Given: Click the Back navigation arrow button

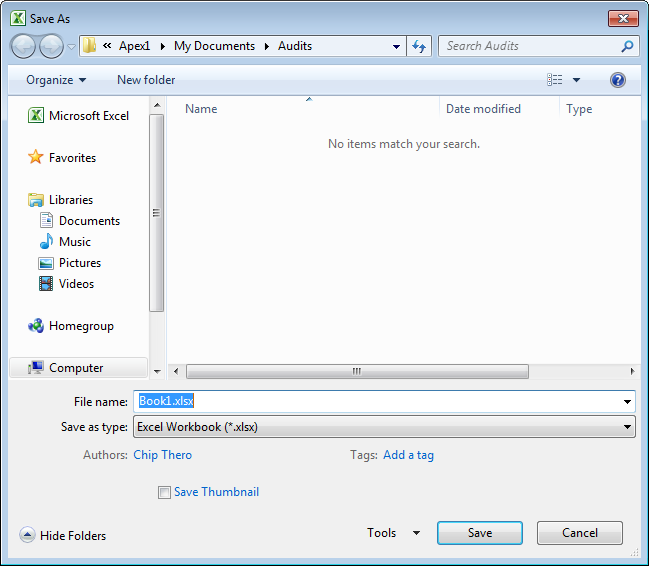Looking at the screenshot, I should pos(24,46).
